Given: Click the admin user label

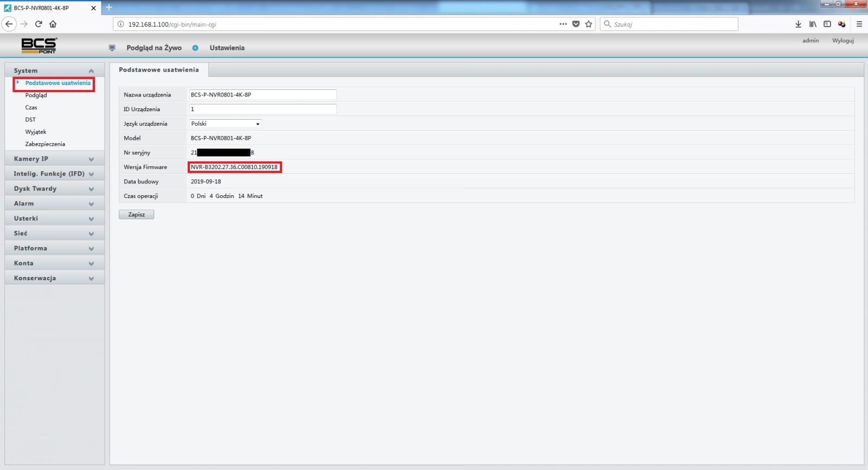Looking at the screenshot, I should coord(810,41).
